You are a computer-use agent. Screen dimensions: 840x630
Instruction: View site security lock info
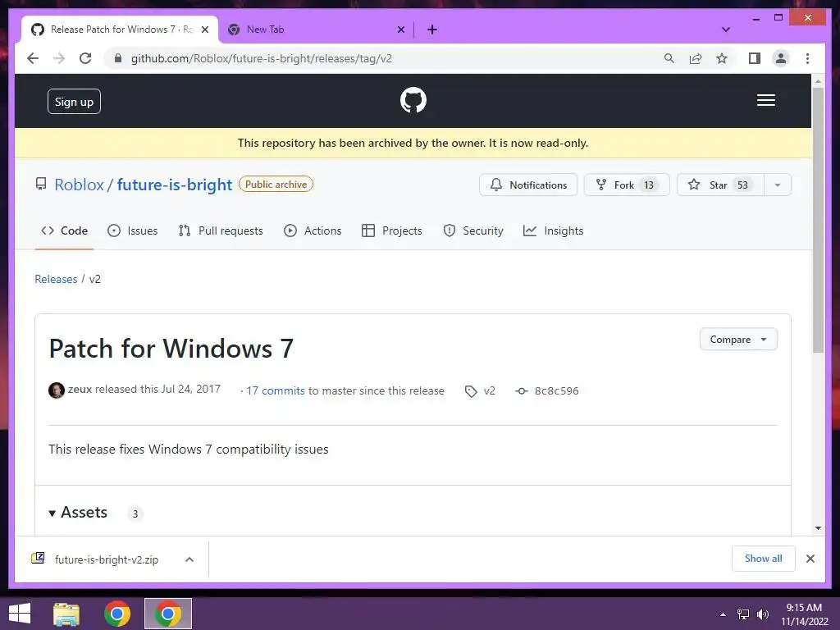[x=118, y=58]
